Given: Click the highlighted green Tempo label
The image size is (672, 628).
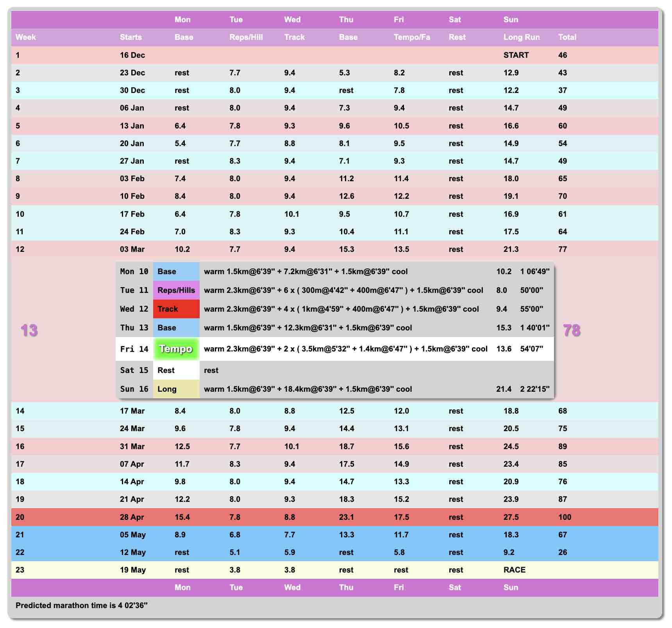Looking at the screenshot, I should click(176, 349).
